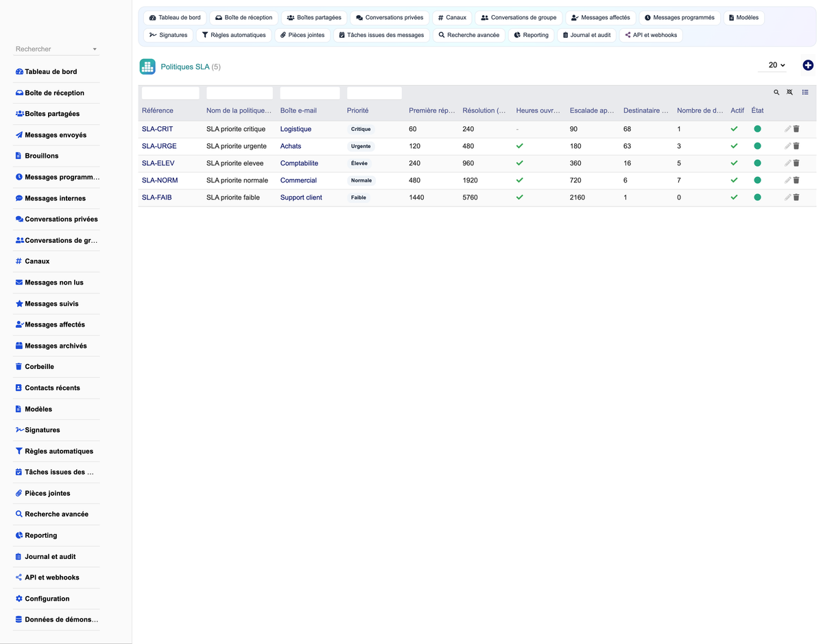Screen dimensions: 823x644
Task: Focus the Priorité filter field
Action: coord(374,93)
